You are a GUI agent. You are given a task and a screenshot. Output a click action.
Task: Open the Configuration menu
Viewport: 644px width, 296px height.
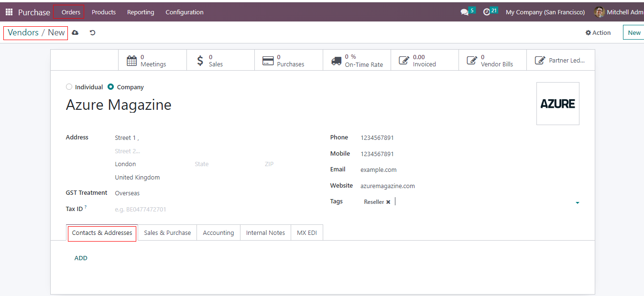(184, 12)
